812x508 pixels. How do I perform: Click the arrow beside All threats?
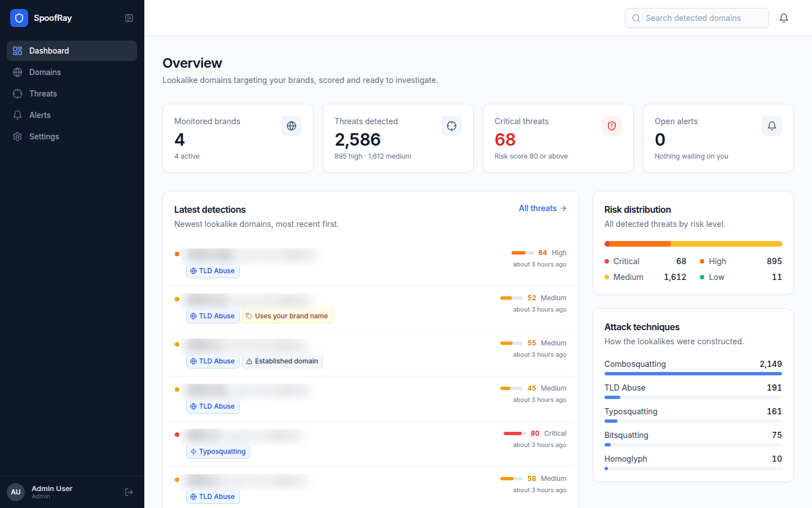click(563, 208)
